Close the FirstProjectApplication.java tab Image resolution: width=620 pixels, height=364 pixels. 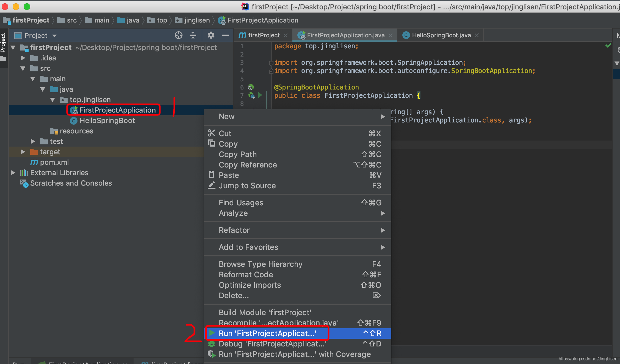click(391, 35)
